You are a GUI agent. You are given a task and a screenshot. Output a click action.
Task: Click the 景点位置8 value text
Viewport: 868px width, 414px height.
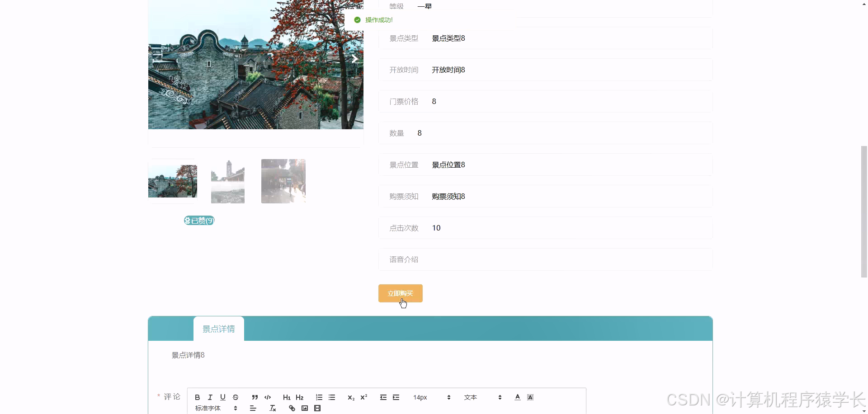click(x=448, y=165)
